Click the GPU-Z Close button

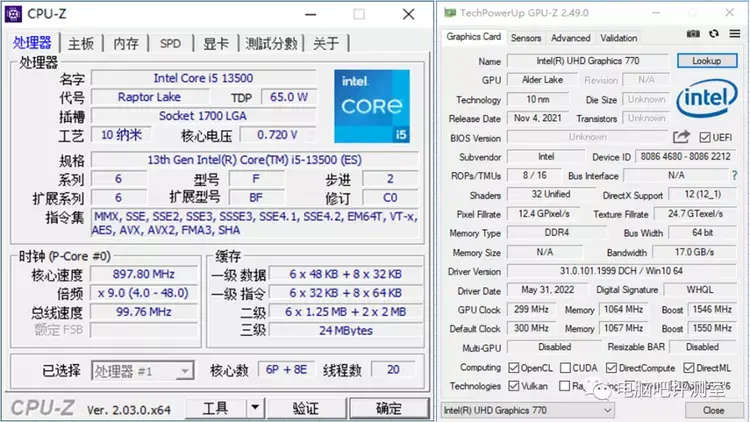(x=713, y=410)
